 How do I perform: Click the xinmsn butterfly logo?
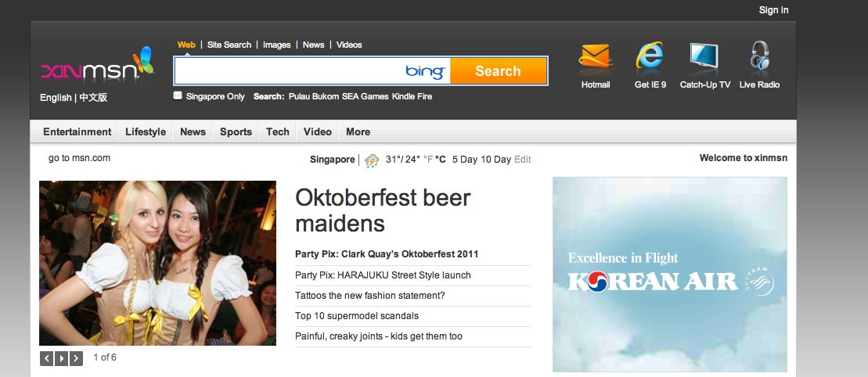(x=97, y=65)
